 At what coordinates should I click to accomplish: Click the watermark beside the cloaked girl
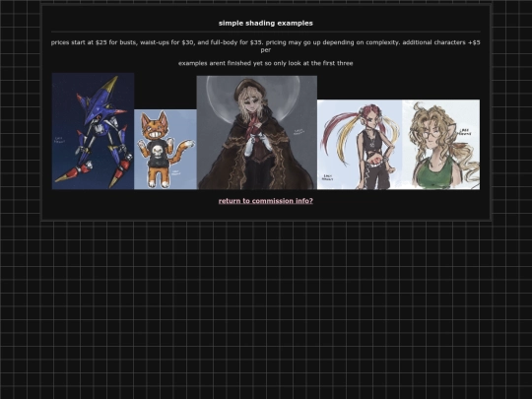[x=299, y=132]
